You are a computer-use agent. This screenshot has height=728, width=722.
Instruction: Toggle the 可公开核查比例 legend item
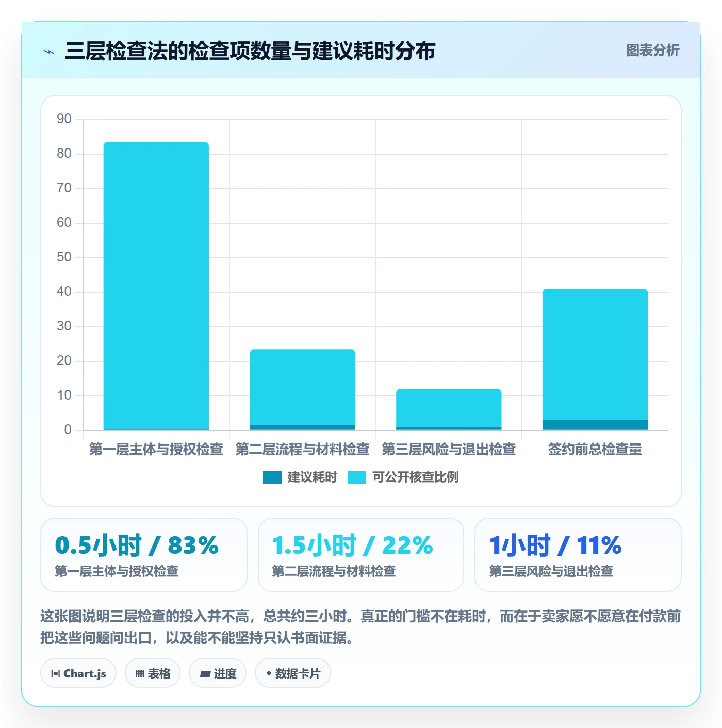tap(403, 477)
